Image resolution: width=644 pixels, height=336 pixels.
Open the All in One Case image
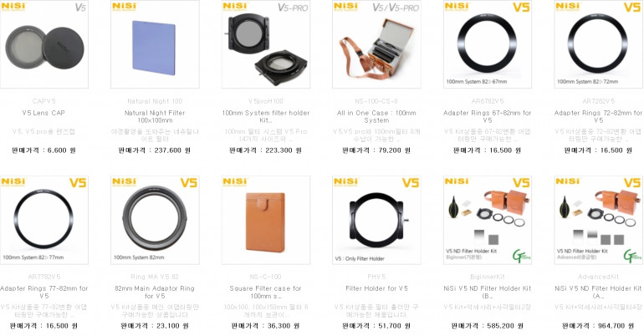[x=376, y=44]
